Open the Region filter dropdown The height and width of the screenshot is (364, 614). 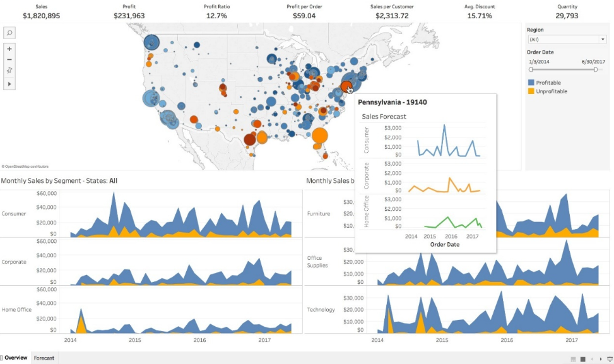[567, 39]
